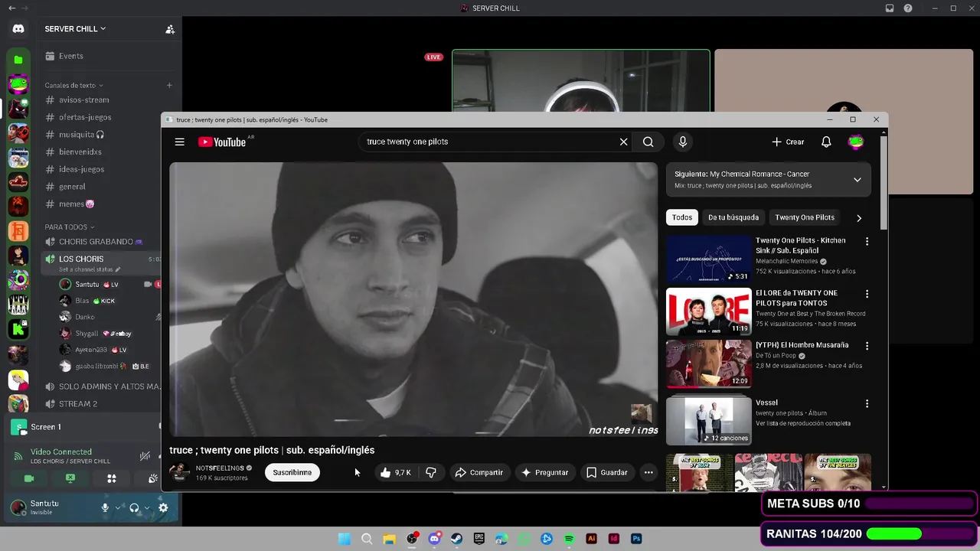Deafen with the Discord headphones button
The width and height of the screenshot is (980, 551).
tap(134, 507)
